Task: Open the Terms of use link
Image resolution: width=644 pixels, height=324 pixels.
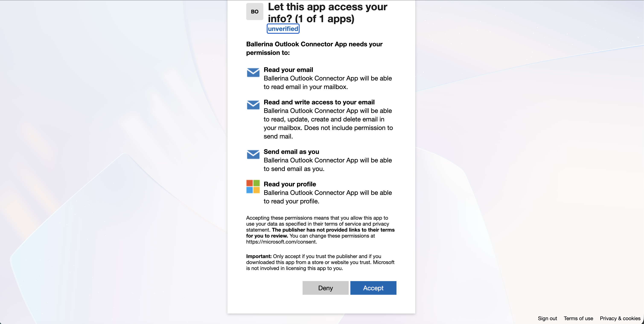Action: point(578,318)
